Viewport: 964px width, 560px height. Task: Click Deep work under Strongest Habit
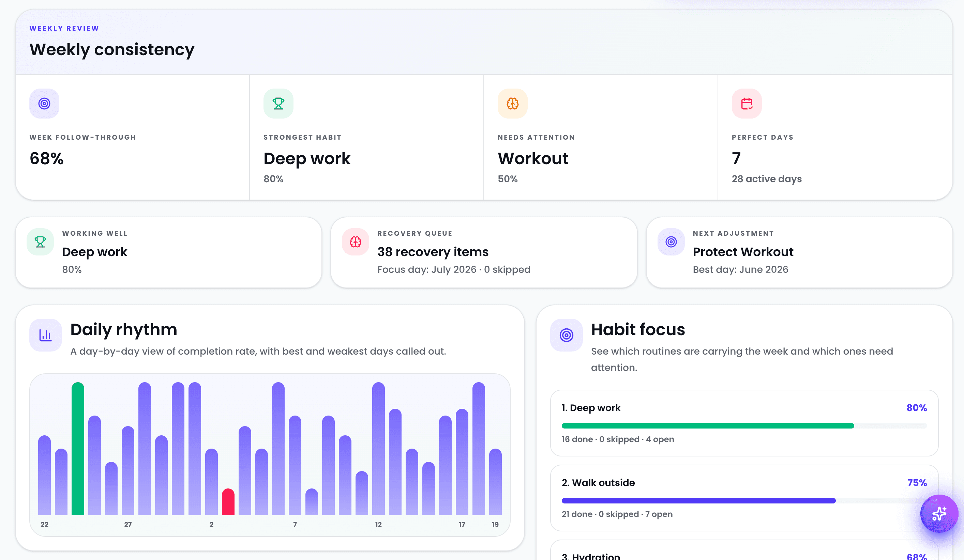tap(307, 159)
